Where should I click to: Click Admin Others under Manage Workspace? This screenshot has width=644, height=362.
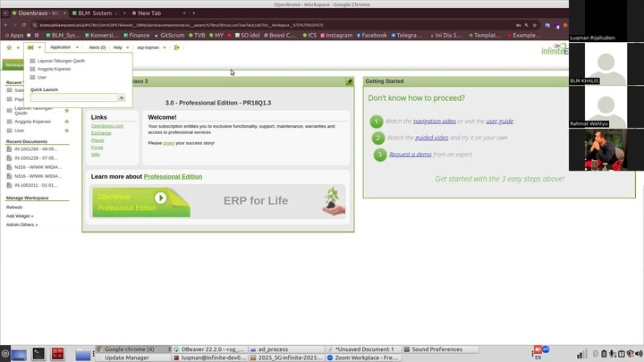tap(21, 225)
